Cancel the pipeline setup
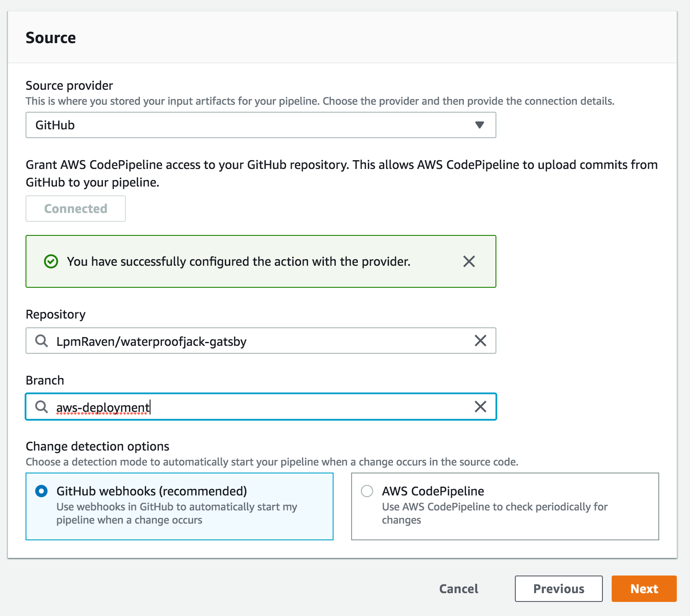690x616 pixels. [459, 589]
